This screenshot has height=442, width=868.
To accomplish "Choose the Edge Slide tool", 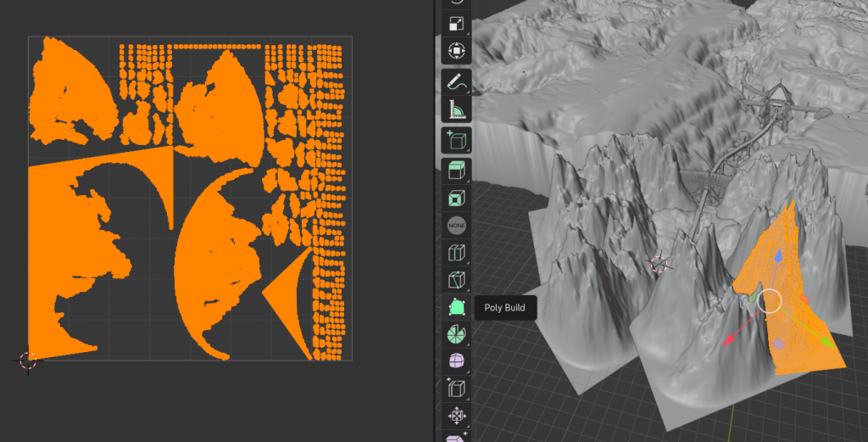I will click(456, 389).
